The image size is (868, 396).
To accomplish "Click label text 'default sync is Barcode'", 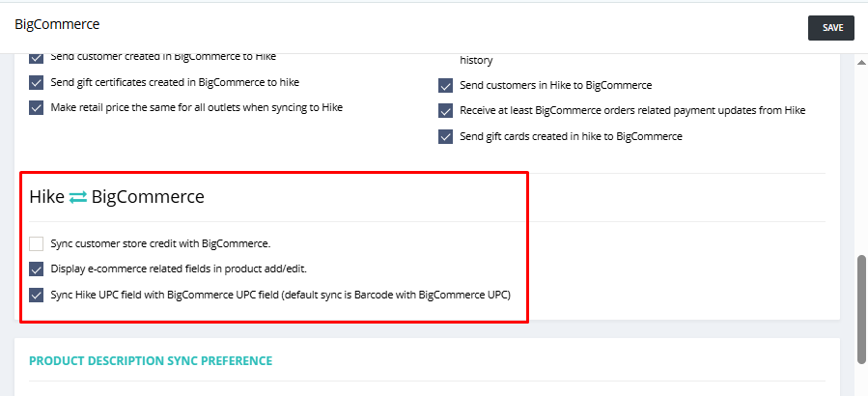I will click(338, 295).
